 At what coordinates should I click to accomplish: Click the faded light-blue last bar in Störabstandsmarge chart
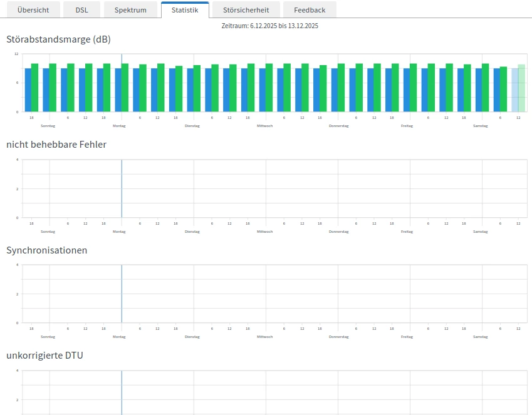(514, 90)
